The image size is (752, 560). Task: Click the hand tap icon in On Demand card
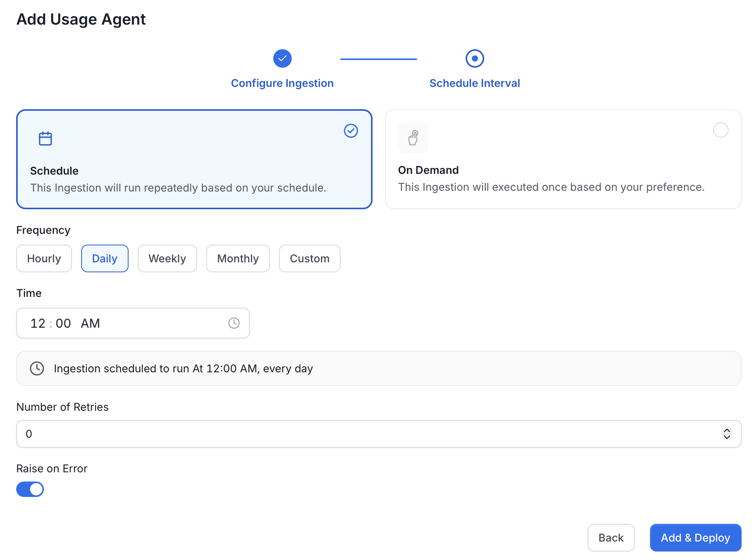point(413,138)
